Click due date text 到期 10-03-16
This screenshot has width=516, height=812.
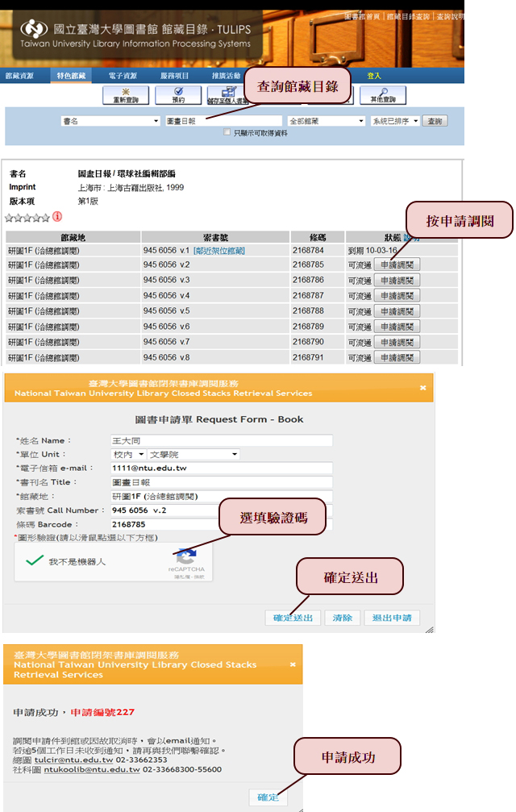(372, 250)
